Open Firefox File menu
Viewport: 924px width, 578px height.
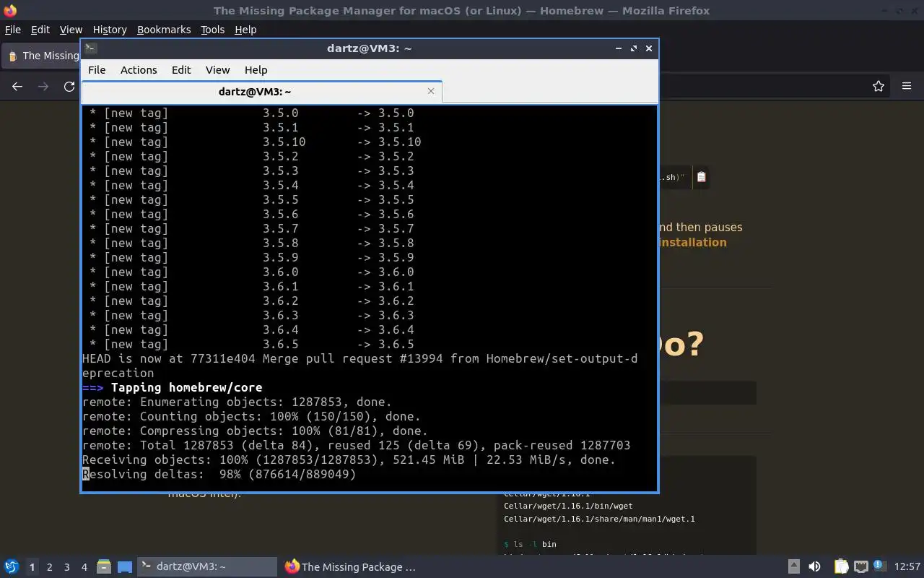pyautogui.click(x=13, y=30)
